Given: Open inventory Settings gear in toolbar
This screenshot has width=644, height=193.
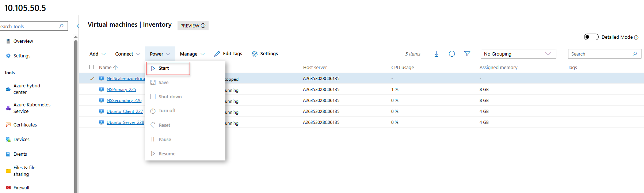Looking at the screenshot, I should (x=265, y=54).
